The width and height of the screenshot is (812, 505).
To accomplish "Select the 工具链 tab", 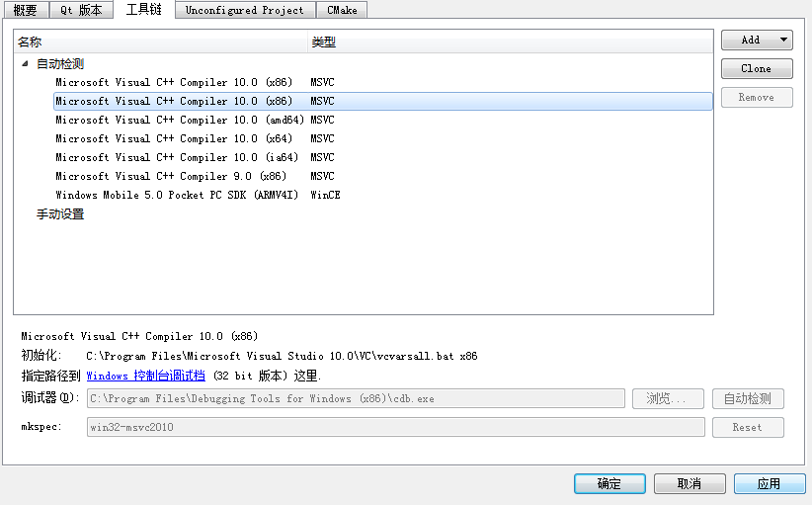I will pyautogui.click(x=143, y=9).
